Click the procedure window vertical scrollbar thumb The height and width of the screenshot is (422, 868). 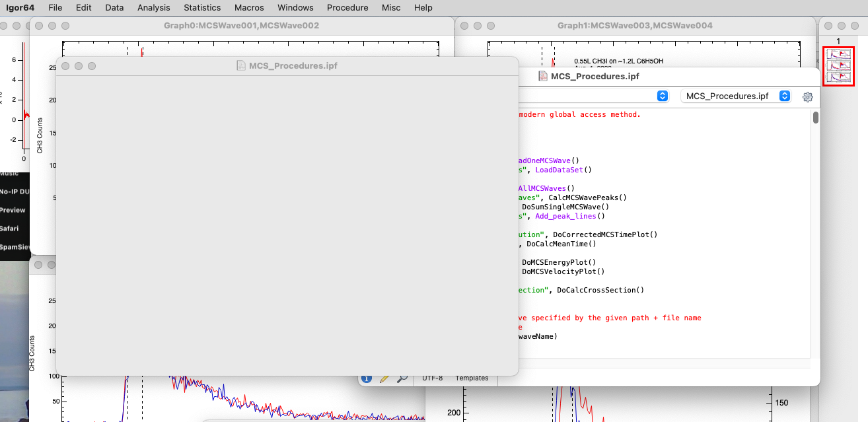pos(816,118)
